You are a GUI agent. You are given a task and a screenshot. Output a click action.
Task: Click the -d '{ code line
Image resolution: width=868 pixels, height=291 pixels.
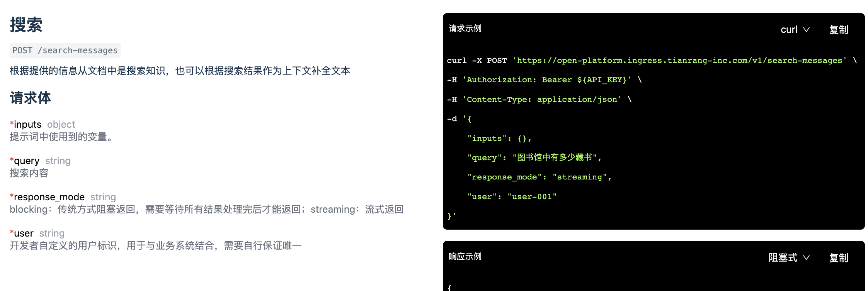click(459, 119)
